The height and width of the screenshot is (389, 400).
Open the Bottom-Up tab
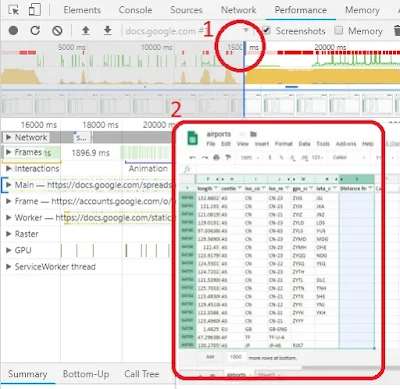tap(86, 374)
